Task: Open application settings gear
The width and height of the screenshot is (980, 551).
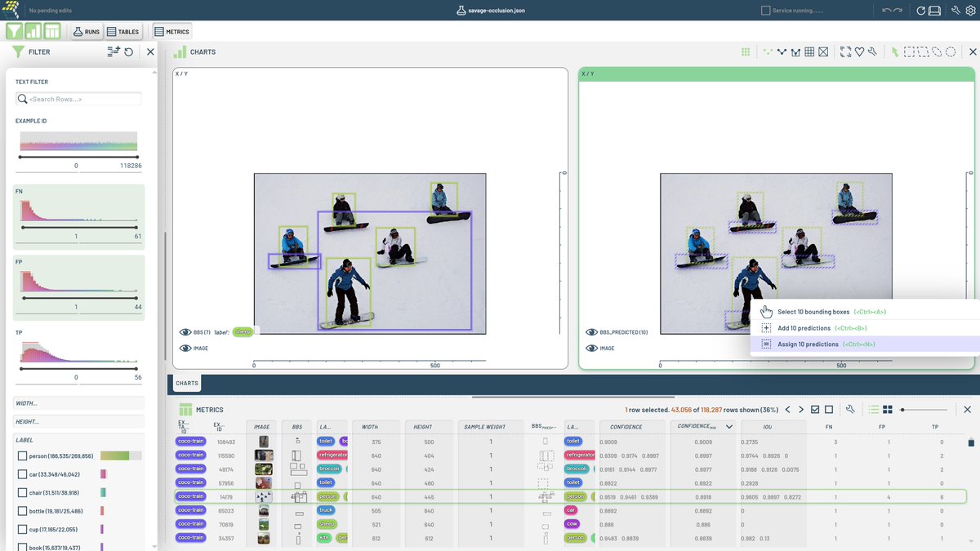Action: 969,11
